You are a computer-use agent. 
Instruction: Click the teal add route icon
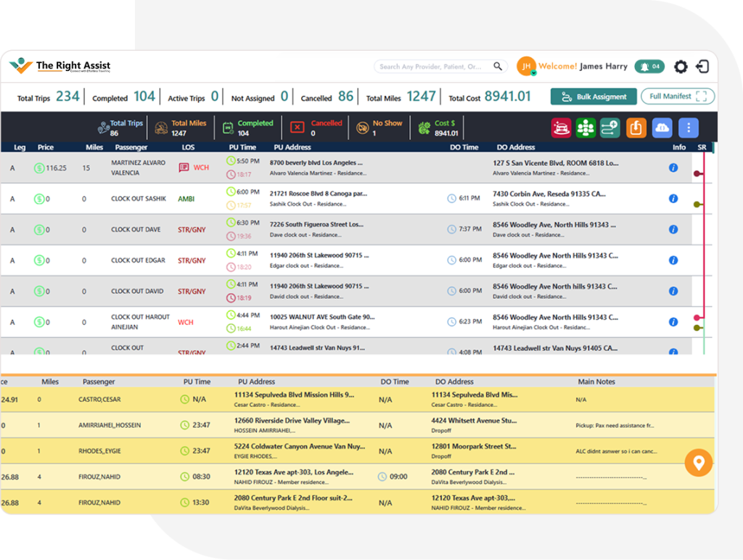[610, 128]
